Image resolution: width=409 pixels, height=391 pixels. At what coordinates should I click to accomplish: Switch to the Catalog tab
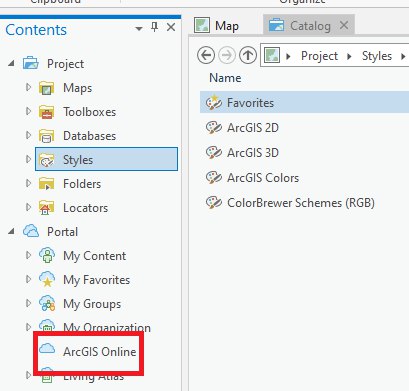point(309,25)
